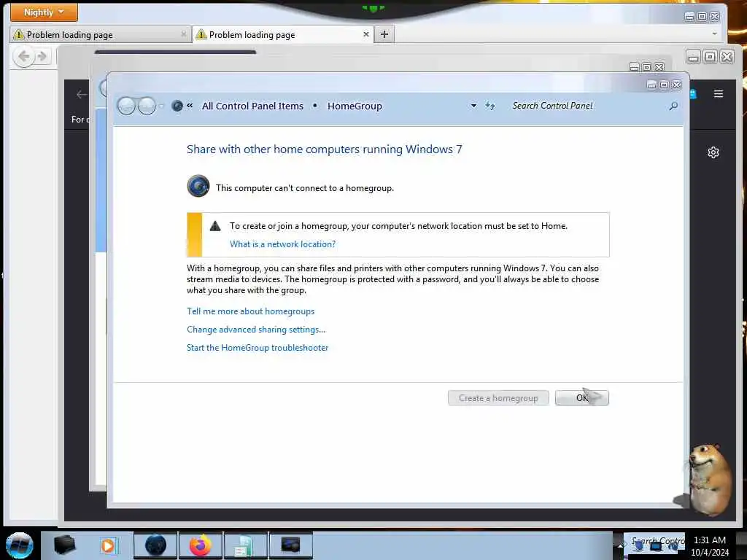747x560 pixels.
Task: Open the address bar history dropdown
Action: [473, 105]
